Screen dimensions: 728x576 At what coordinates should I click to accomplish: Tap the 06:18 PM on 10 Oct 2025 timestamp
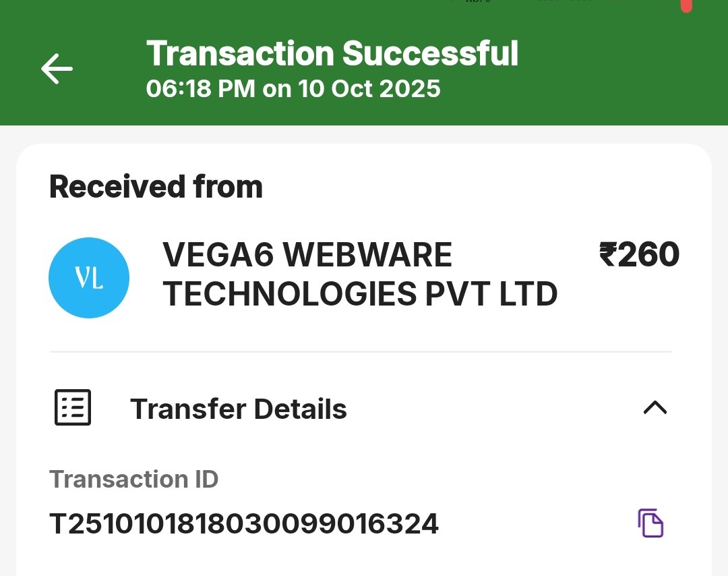click(293, 89)
